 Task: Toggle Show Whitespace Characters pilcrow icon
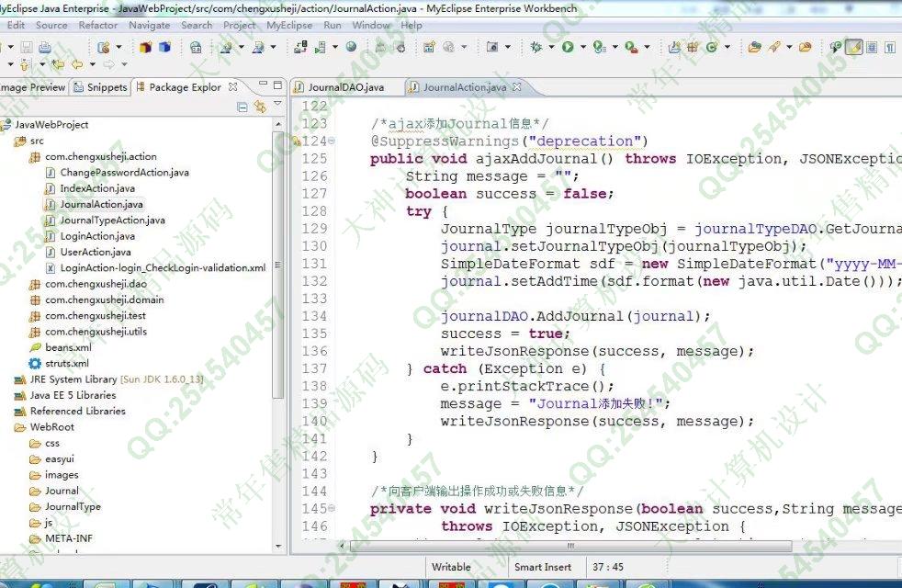click(x=890, y=47)
